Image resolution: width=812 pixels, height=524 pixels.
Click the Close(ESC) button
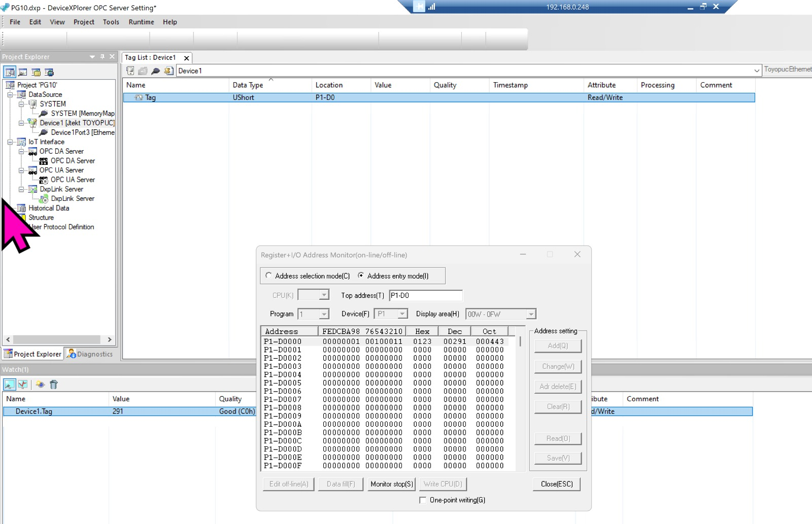click(x=556, y=484)
